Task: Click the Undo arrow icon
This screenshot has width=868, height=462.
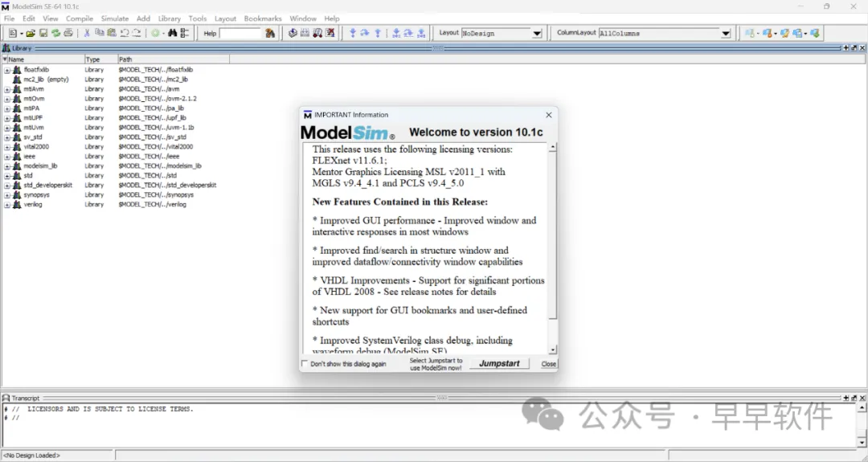Action: (x=125, y=33)
